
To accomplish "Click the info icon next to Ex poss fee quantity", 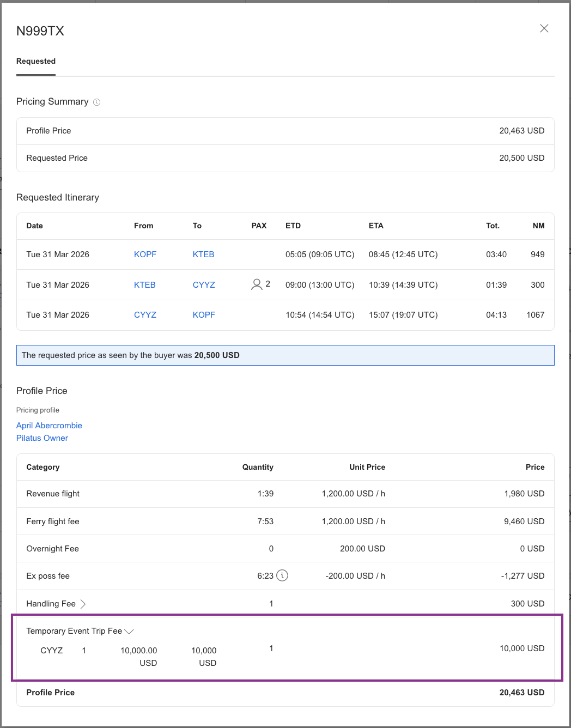I will [282, 575].
